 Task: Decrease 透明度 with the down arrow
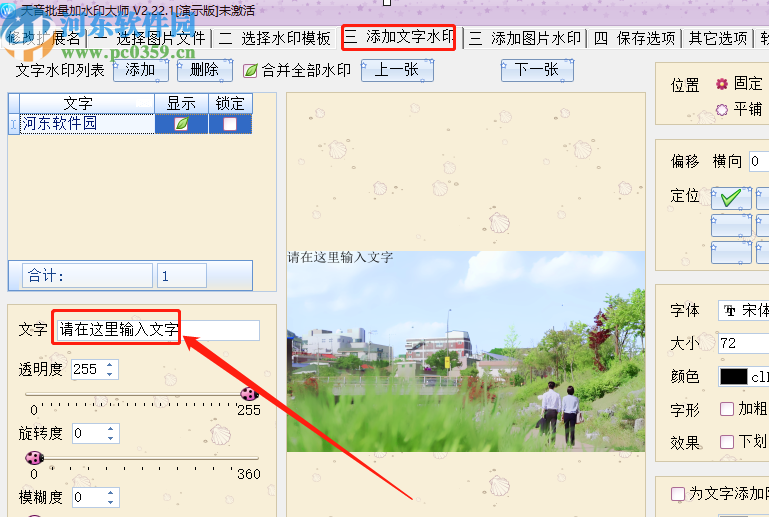(x=110, y=374)
